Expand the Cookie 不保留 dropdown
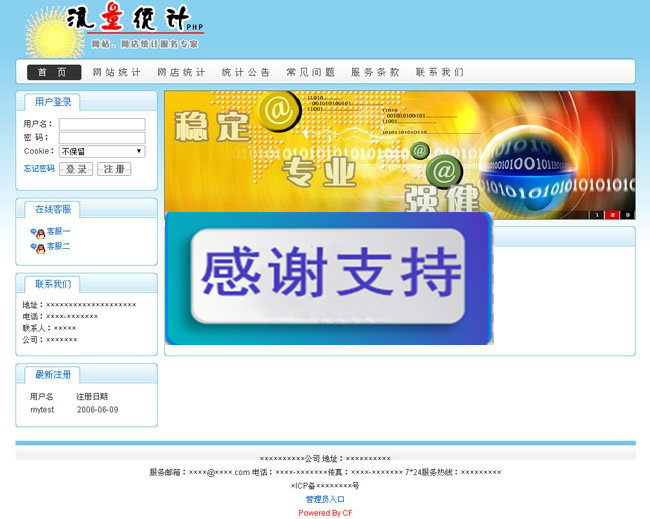This screenshot has height=519, width=650. tap(102, 151)
